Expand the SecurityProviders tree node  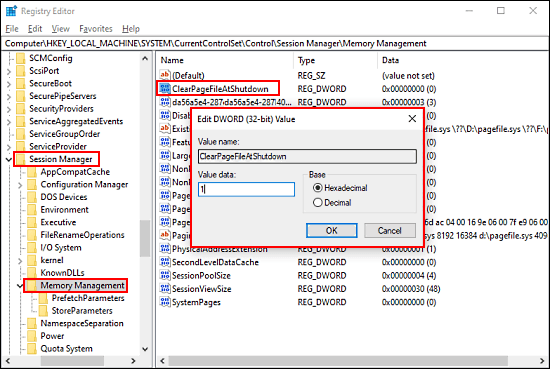click(9, 109)
